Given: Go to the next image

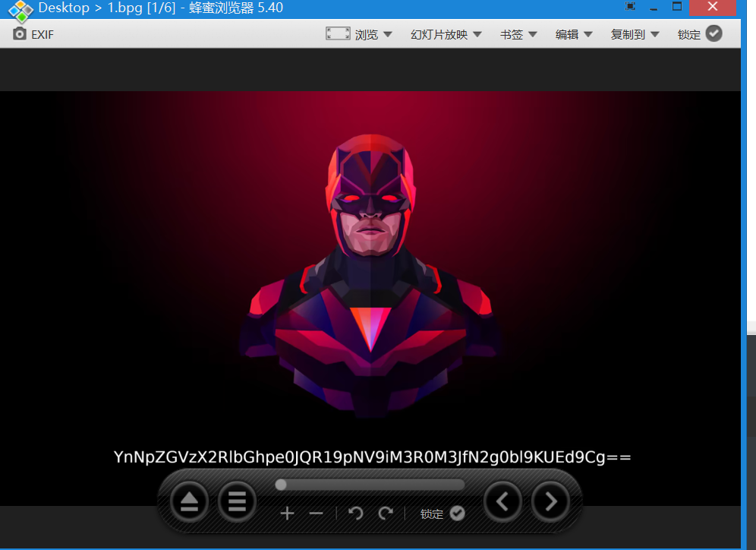Looking at the screenshot, I should point(551,501).
